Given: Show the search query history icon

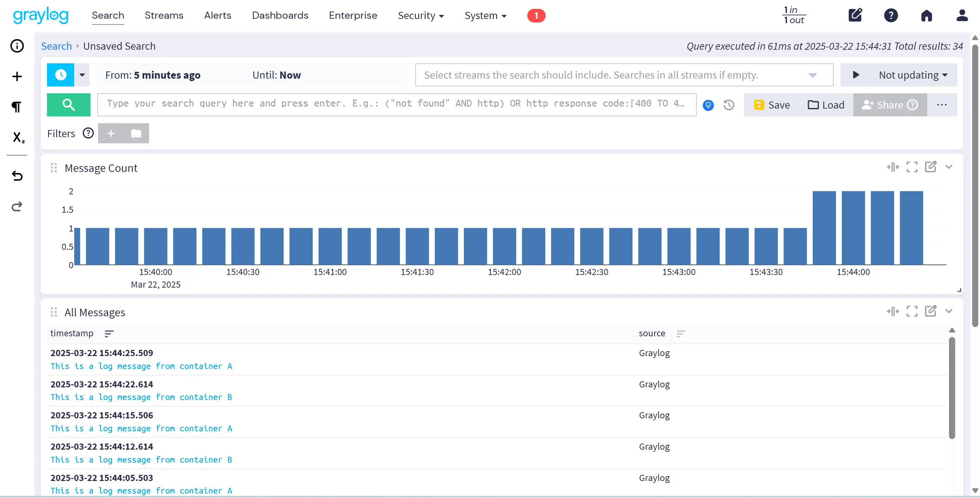Looking at the screenshot, I should coord(728,105).
